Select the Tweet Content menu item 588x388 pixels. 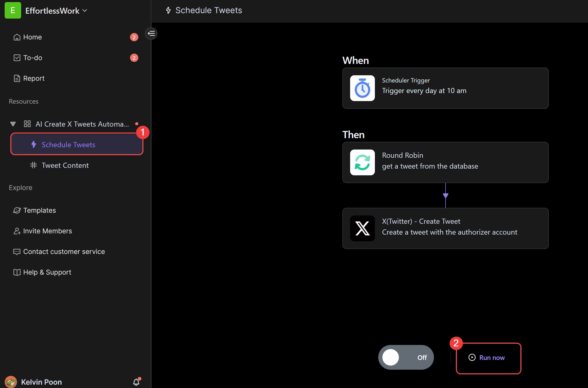[x=65, y=164]
